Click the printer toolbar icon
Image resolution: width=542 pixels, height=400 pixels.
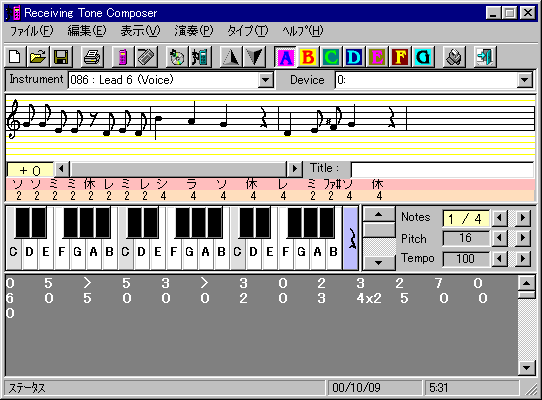tap(92, 57)
